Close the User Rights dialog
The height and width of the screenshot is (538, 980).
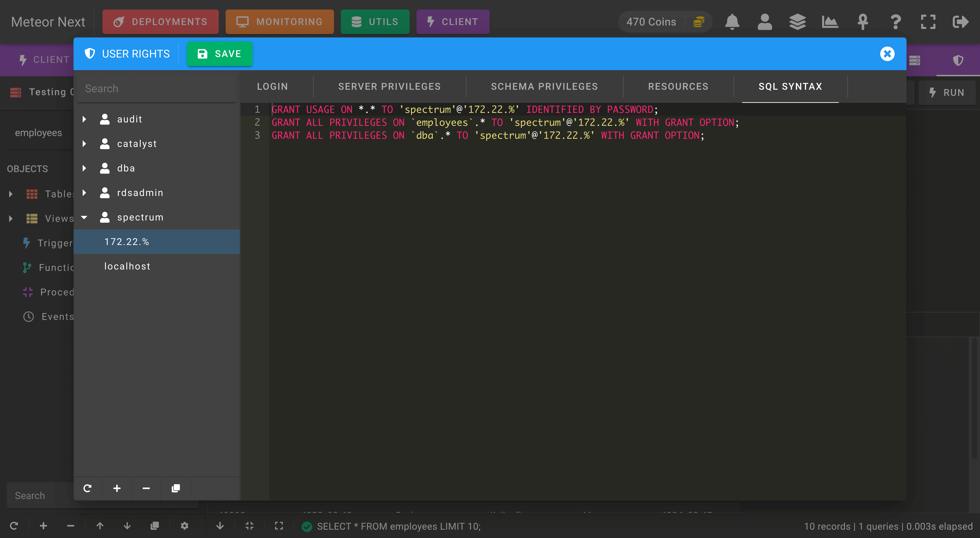click(887, 54)
